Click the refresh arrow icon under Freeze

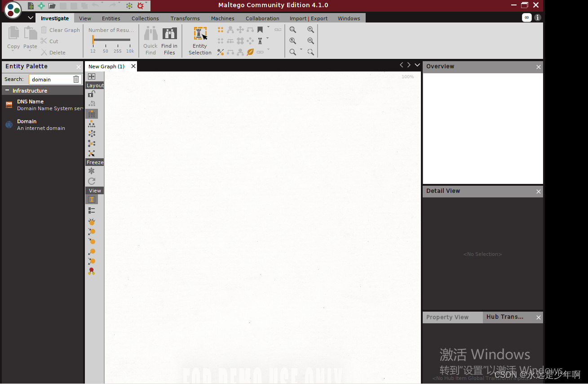[x=92, y=181]
